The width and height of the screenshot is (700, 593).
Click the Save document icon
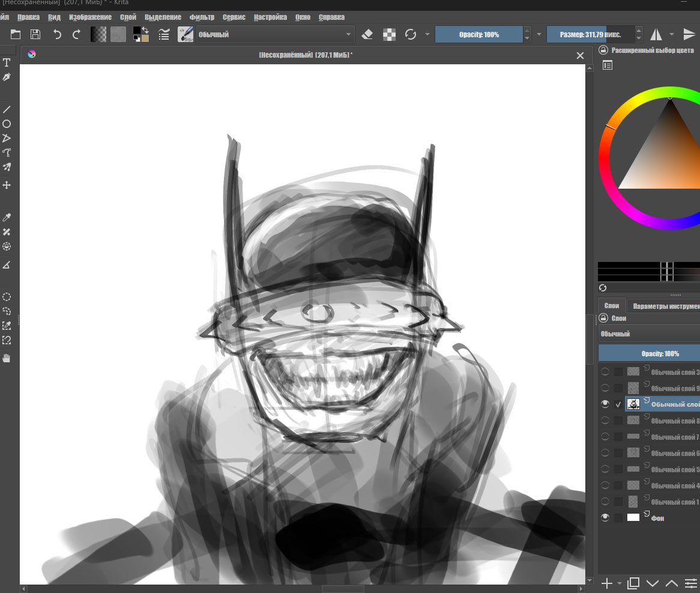tap(35, 34)
